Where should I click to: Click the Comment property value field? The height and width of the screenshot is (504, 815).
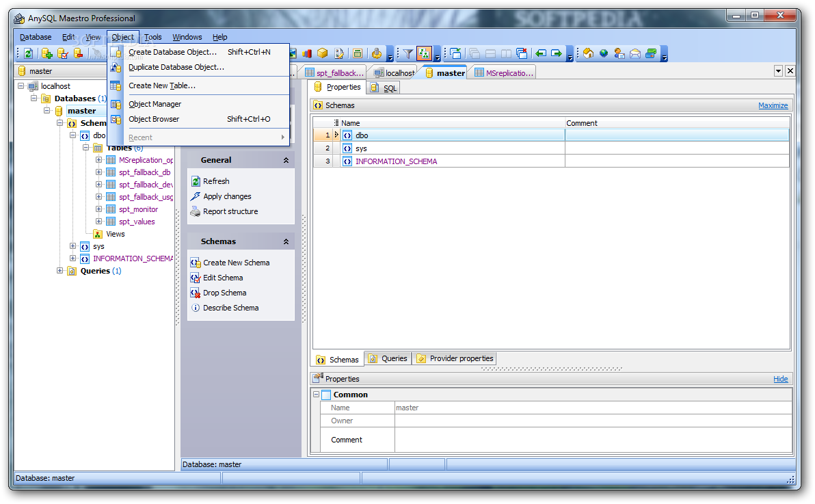tap(593, 440)
